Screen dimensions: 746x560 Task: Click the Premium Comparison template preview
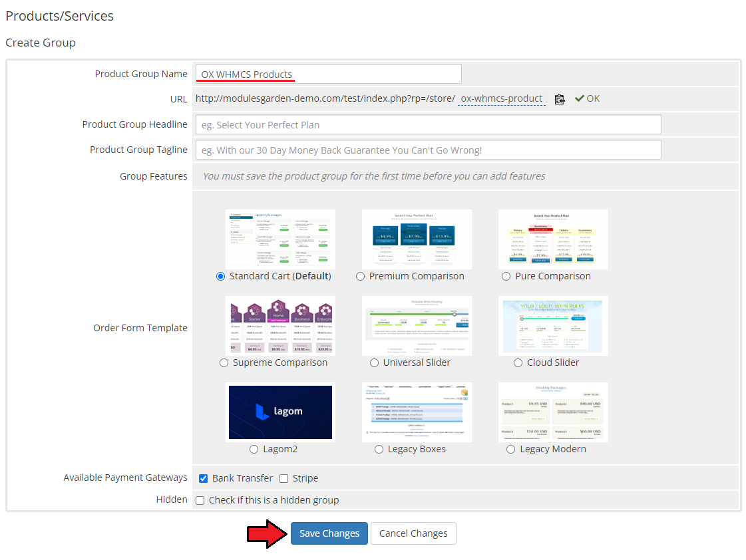(417, 239)
